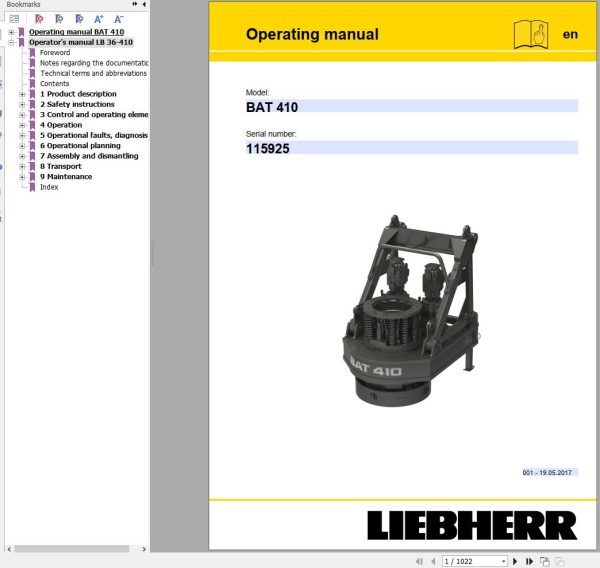
Task: Expand Operating manual BAT 410 bookmark
Action: [11, 32]
